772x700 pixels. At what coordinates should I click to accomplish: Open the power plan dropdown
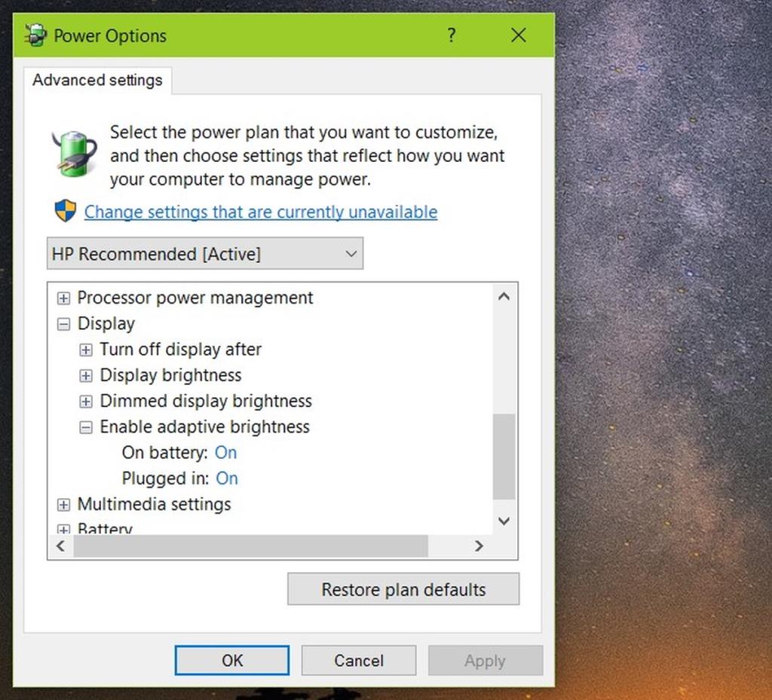point(350,253)
